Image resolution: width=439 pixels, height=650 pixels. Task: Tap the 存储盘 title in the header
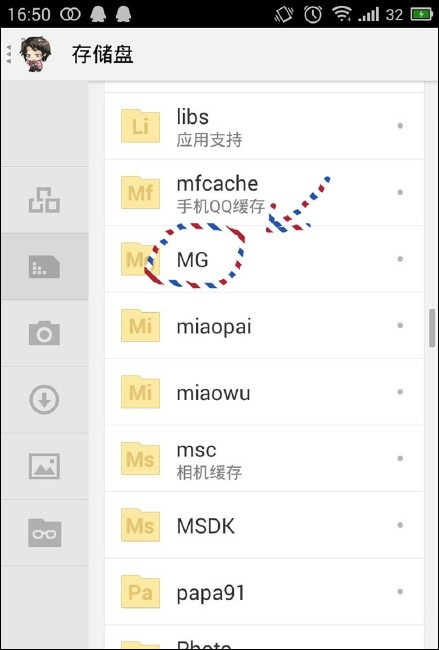(x=102, y=54)
